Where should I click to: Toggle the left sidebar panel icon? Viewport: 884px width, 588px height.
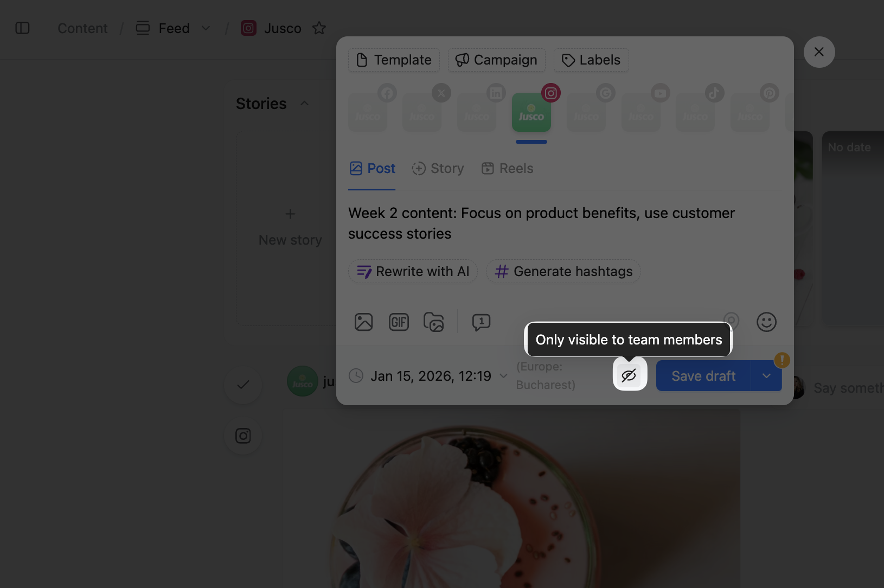pos(22,28)
